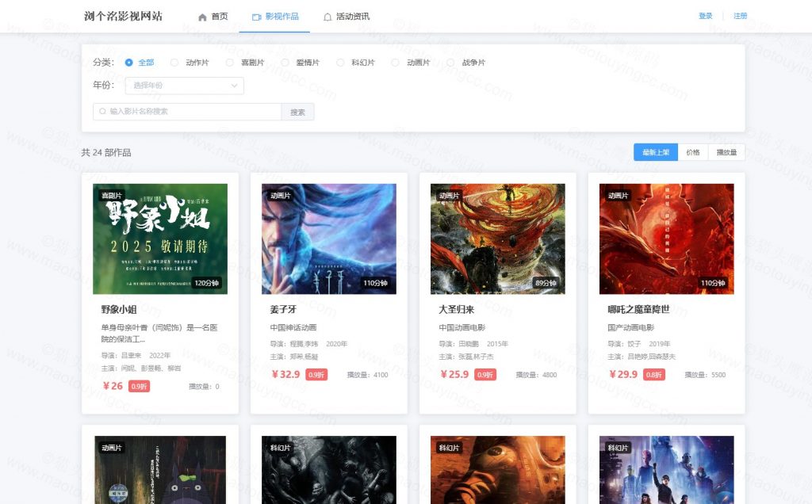This screenshot has width=812, height=504.
Task: Select the 科幻片 category radio button
Action: [x=340, y=63]
